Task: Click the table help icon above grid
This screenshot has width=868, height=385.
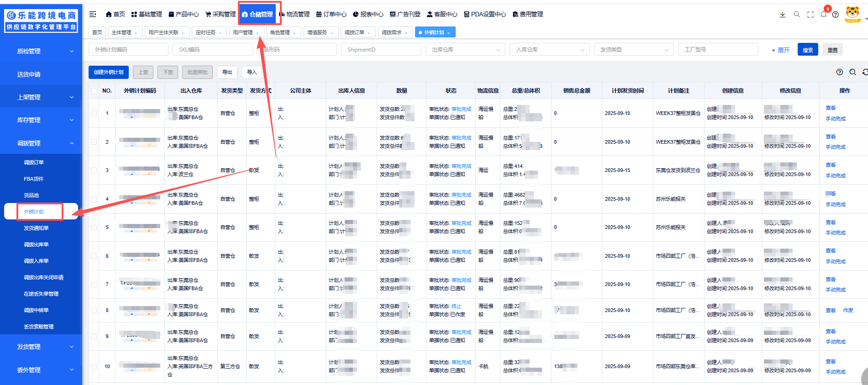Action: click(840, 72)
